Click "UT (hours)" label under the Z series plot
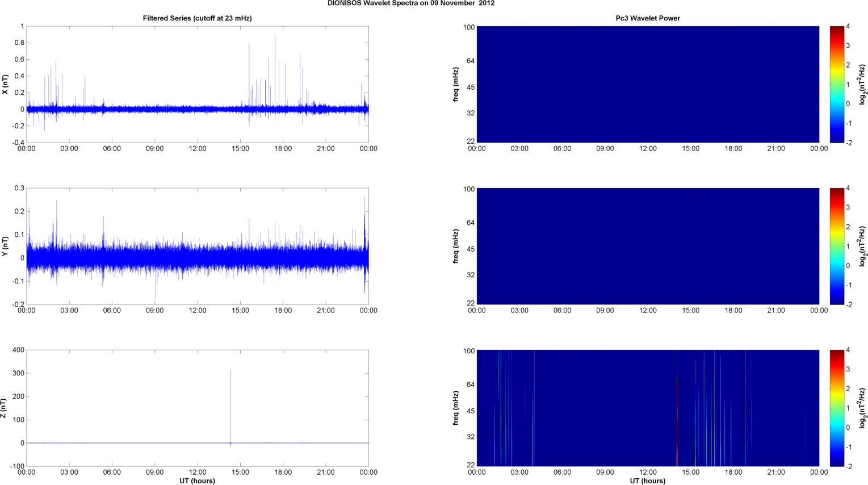868x485 pixels. 197,480
